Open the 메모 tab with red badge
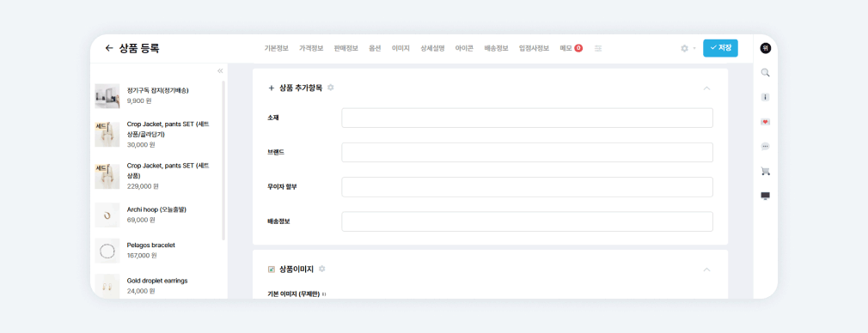 [572, 49]
